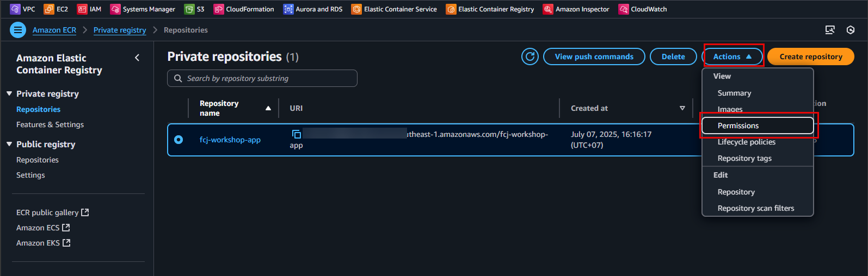
Task: Open the Amazon ECR breadcrumb link
Action: coord(54,30)
